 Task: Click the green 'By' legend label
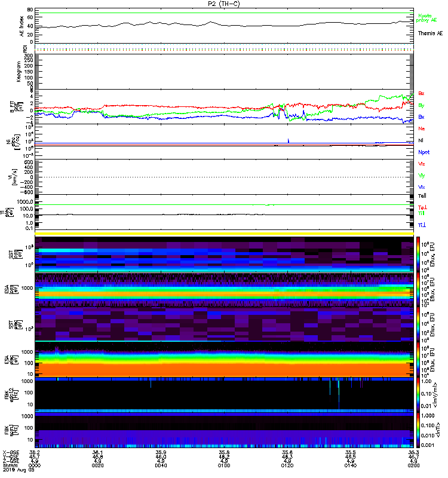coord(421,105)
